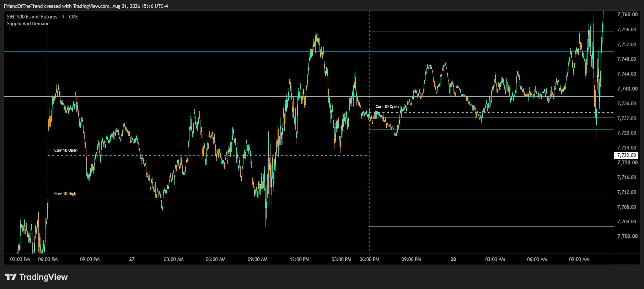Screen dimensions: 644x289
Task: Click the 7,736.00 price axis label
Action: [x=627, y=103]
